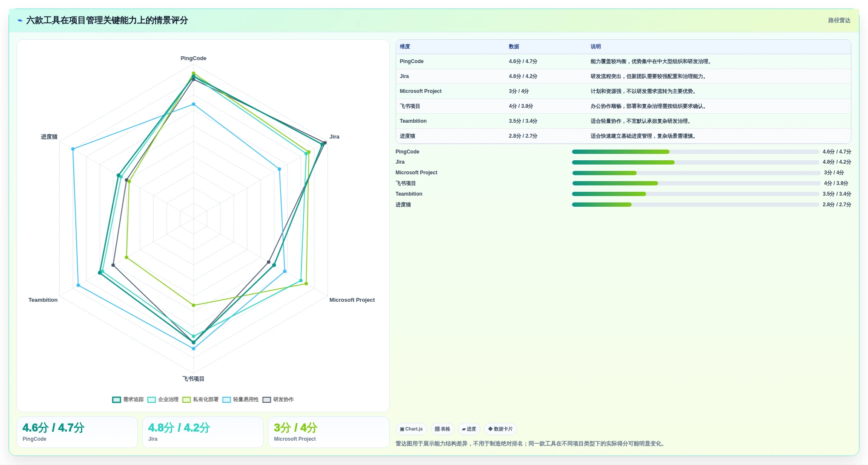Click the 4.8分 / 4.2分 table cell
Screen dimensions: 868x465
click(523, 76)
